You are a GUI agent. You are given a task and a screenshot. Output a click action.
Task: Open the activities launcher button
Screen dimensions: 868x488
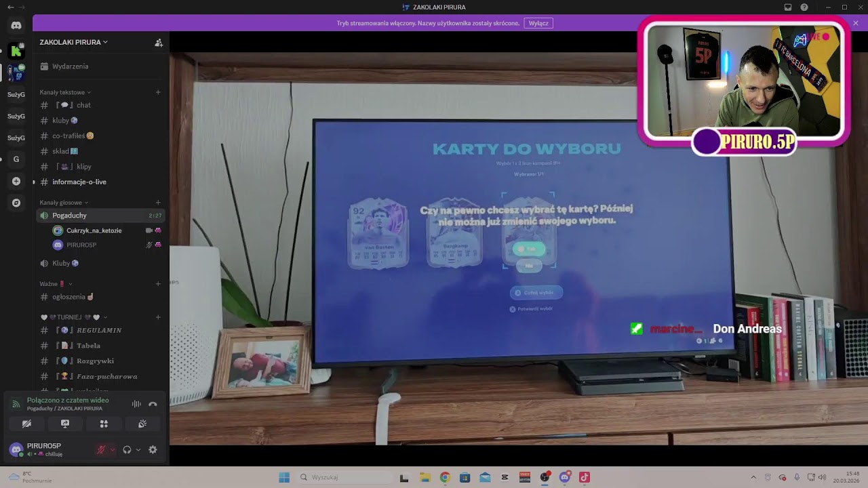104,424
